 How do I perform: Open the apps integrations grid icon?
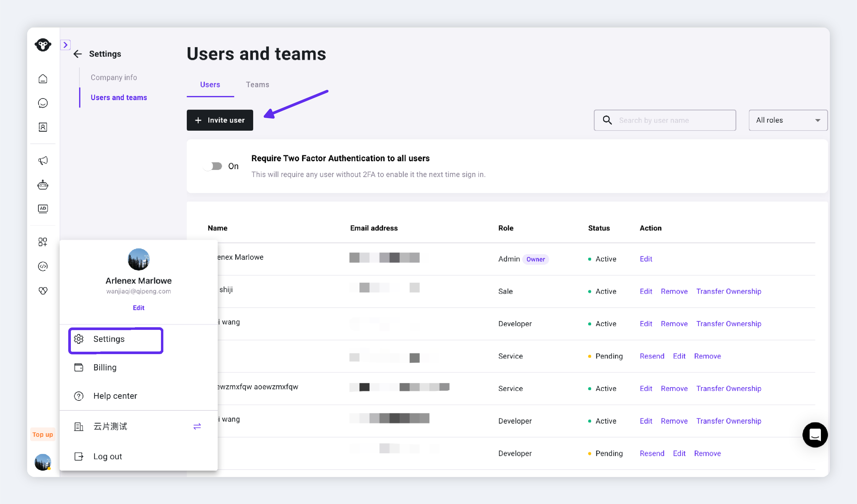click(x=43, y=242)
